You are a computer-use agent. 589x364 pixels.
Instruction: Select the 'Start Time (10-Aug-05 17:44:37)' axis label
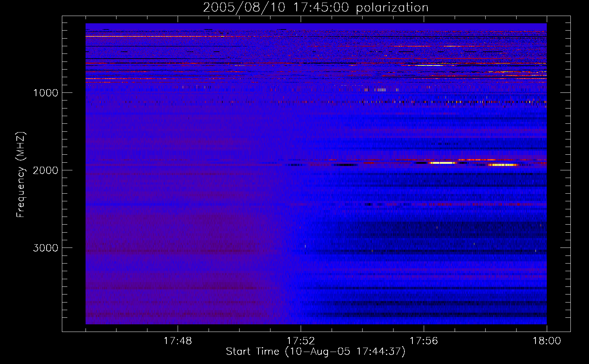tap(316, 352)
